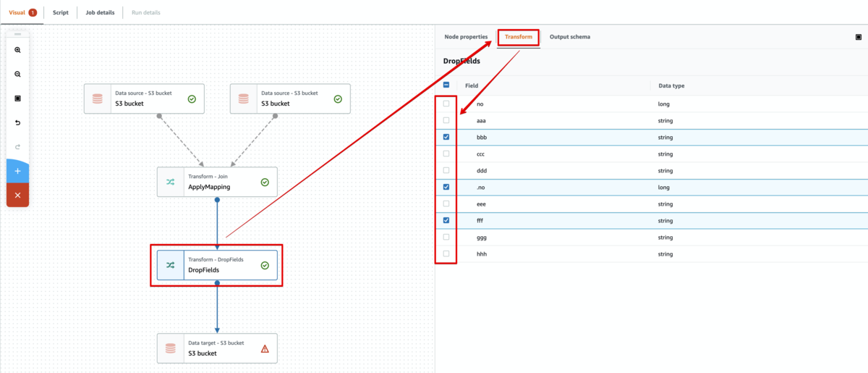This screenshot has height=373, width=868.
Task: Click field name hhh in the table
Action: [482, 254]
